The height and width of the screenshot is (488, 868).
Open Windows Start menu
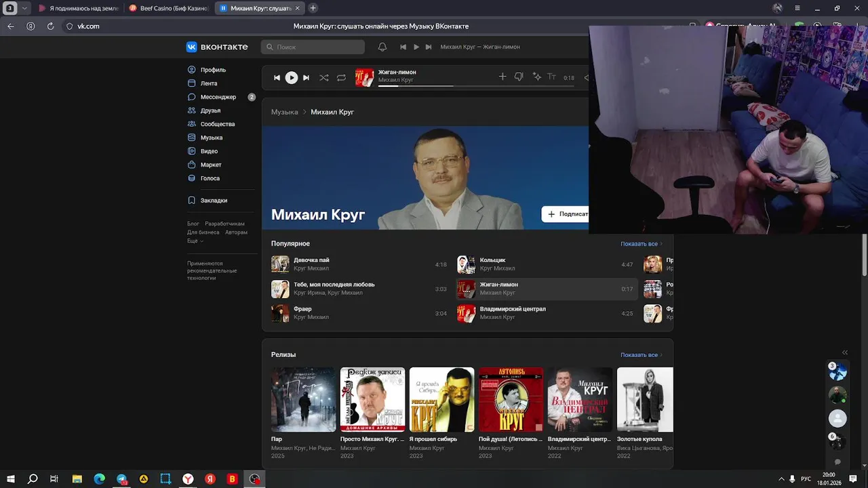pos(11,479)
